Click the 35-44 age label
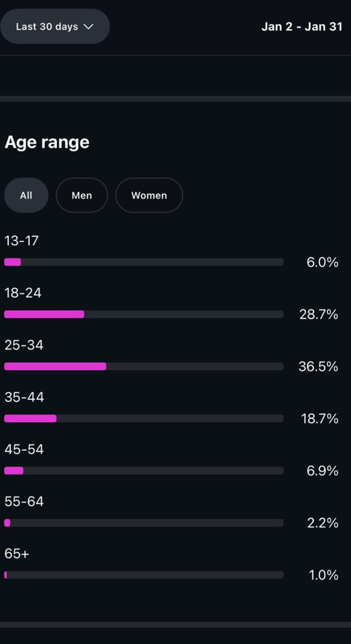351x644 pixels. pyautogui.click(x=24, y=397)
